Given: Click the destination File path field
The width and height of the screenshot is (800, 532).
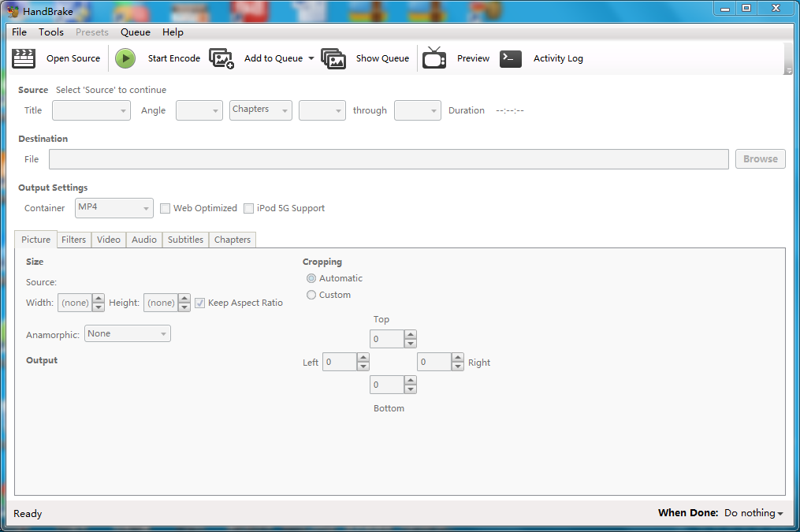Looking at the screenshot, I should point(389,159).
